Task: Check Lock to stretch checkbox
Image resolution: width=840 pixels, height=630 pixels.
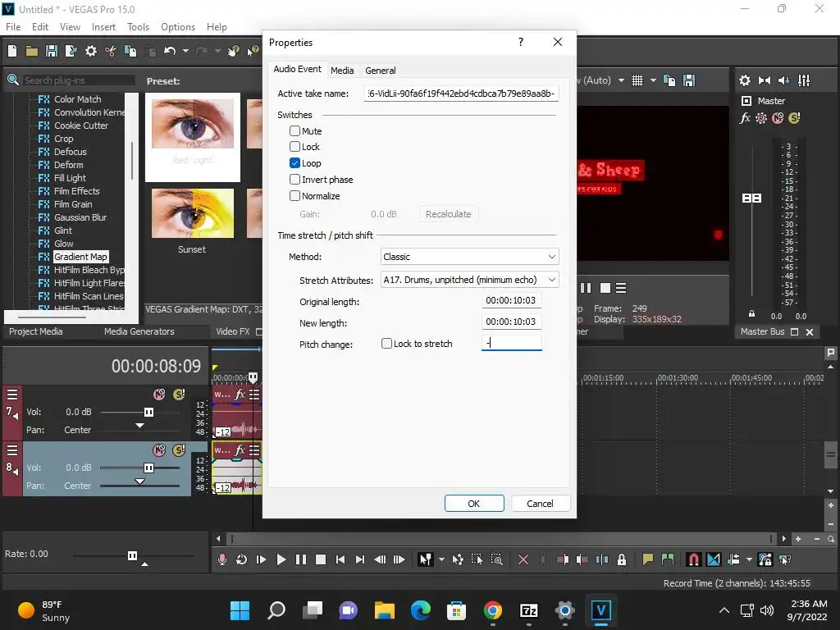Action: tap(386, 344)
